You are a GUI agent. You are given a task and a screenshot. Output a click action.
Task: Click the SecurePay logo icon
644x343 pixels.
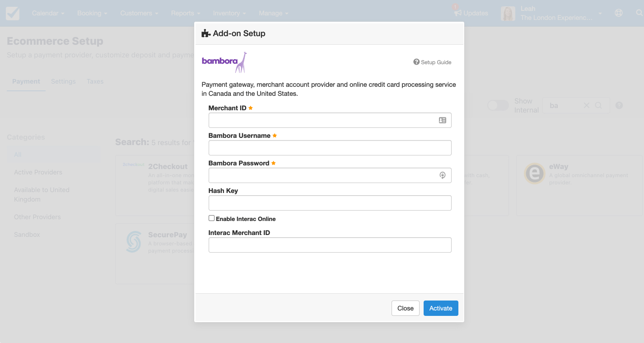(134, 242)
